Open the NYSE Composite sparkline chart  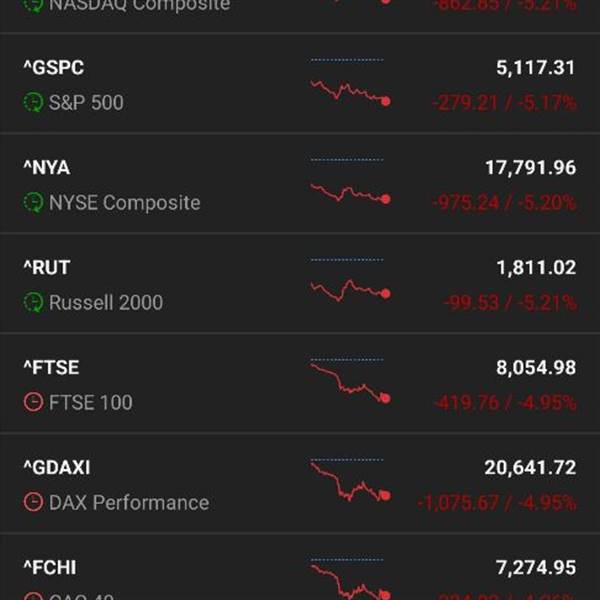coord(349,181)
